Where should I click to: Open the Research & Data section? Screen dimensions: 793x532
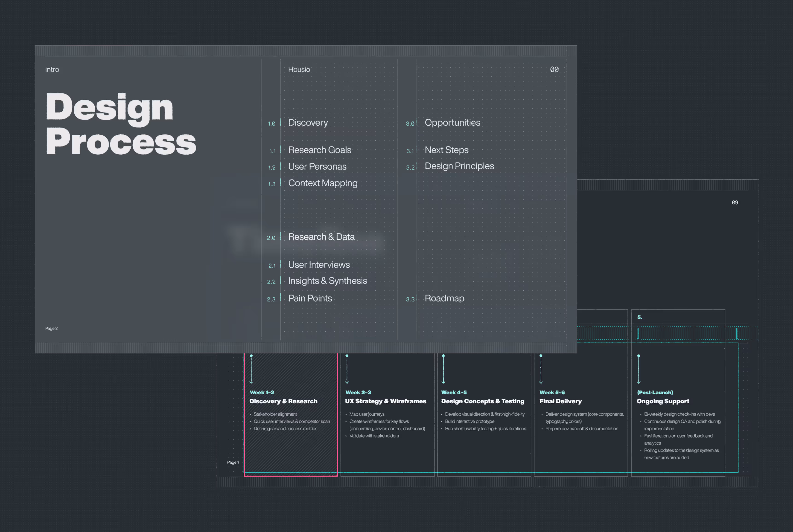click(321, 237)
